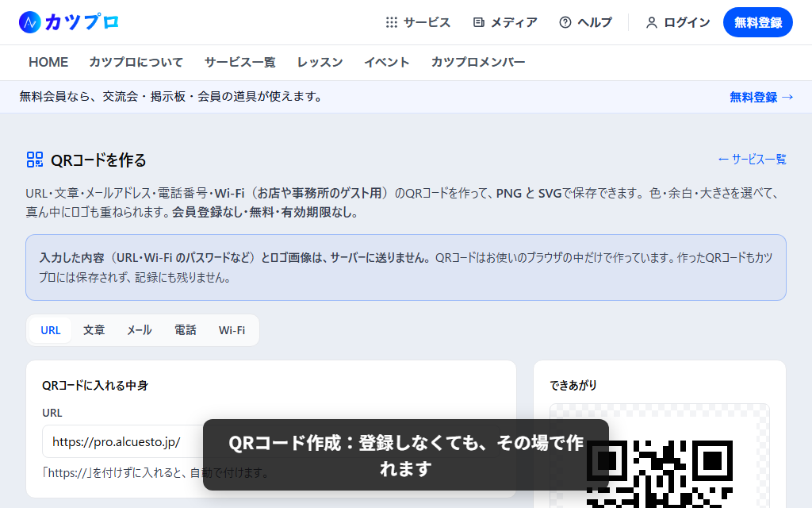812x508 pixels.
Task: Click the QR code heading icon
Action: pos(35,160)
